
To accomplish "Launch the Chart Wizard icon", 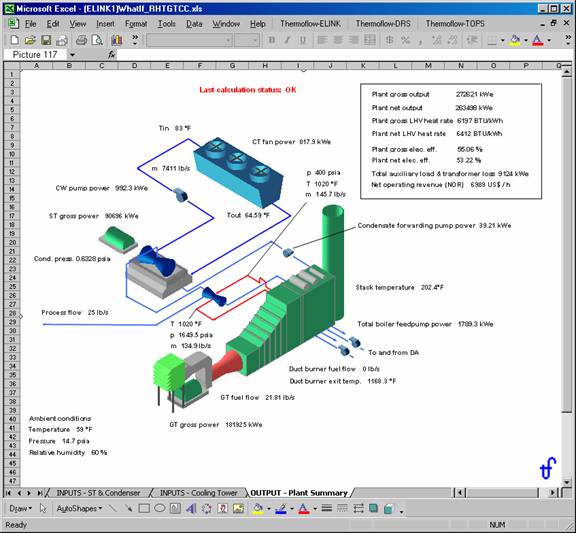I will pyautogui.click(x=116, y=40).
